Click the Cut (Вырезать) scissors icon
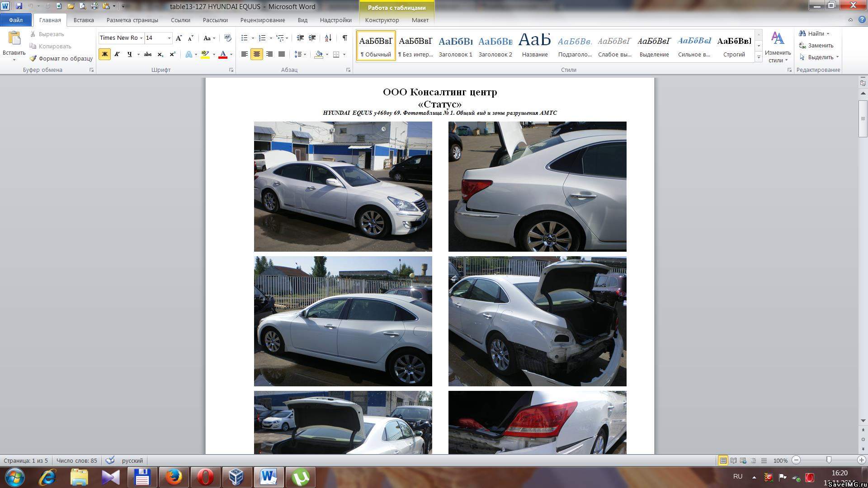The image size is (868, 488). click(x=33, y=34)
